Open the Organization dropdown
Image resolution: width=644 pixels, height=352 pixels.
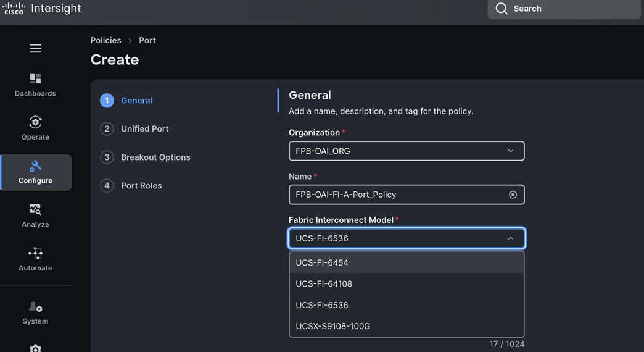[407, 151]
